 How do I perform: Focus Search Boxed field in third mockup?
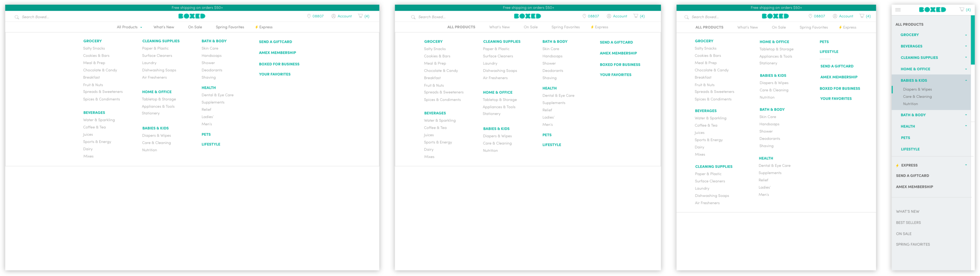705,17
